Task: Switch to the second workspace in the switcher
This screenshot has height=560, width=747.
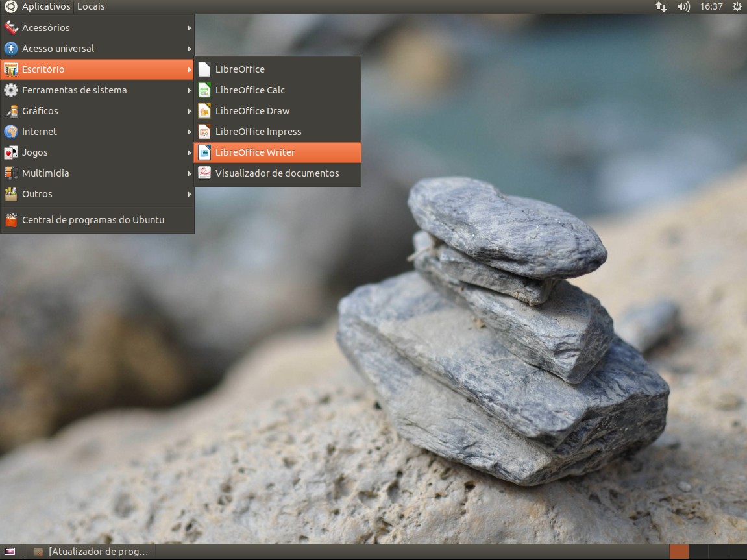Action: 698,552
